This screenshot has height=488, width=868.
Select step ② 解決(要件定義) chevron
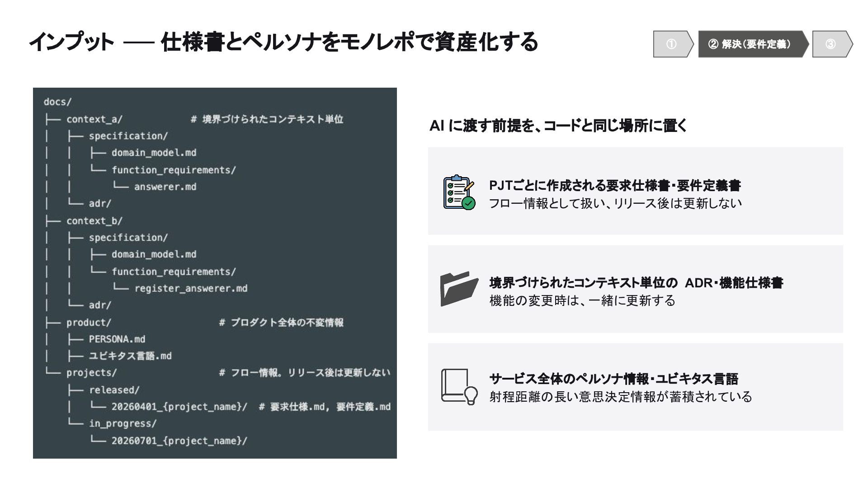click(753, 44)
